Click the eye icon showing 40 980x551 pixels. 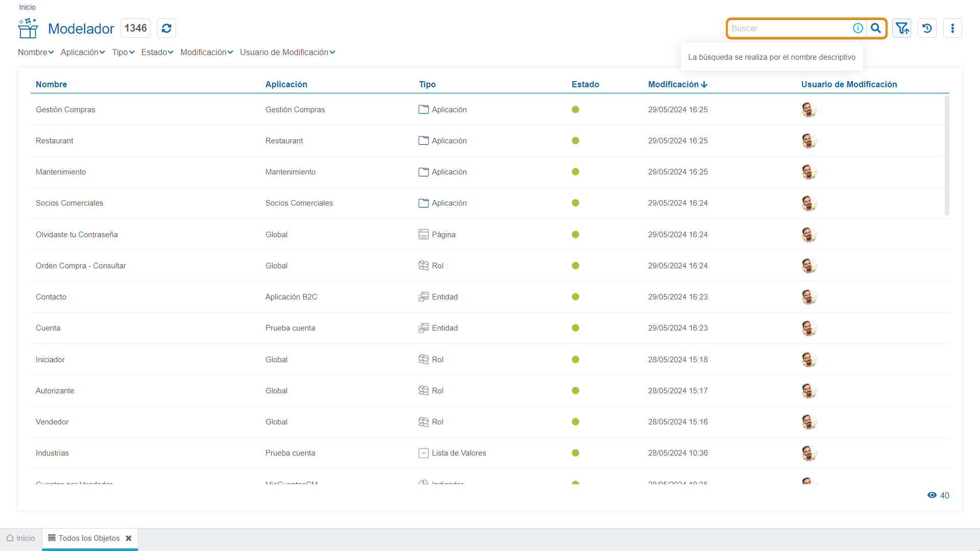(x=932, y=495)
